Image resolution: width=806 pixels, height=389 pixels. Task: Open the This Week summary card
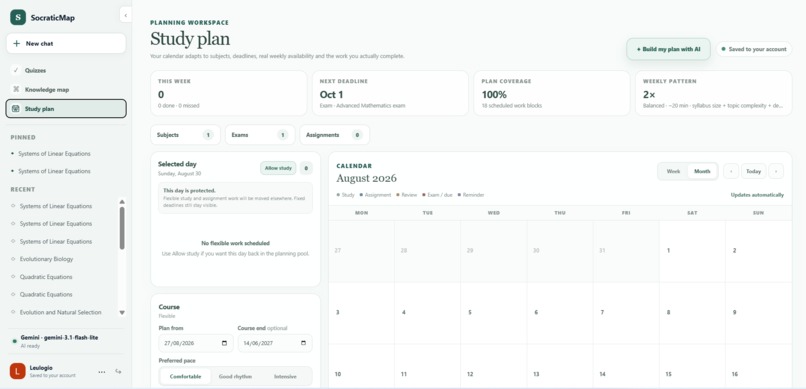(229, 93)
